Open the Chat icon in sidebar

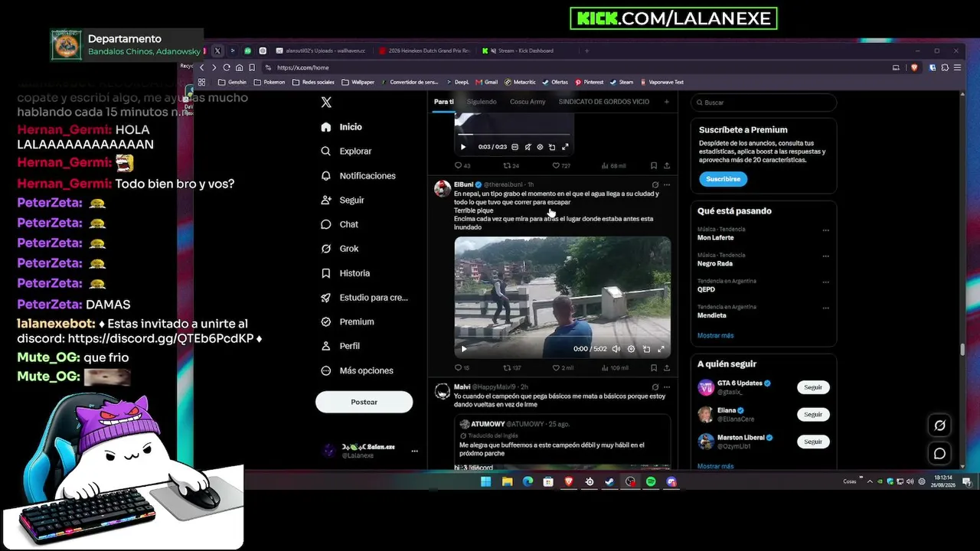coord(326,224)
